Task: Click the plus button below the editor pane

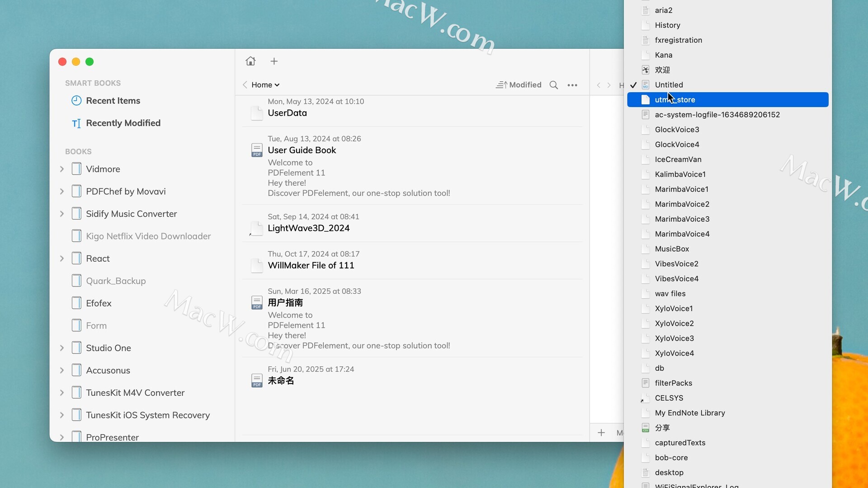Action: tap(601, 433)
